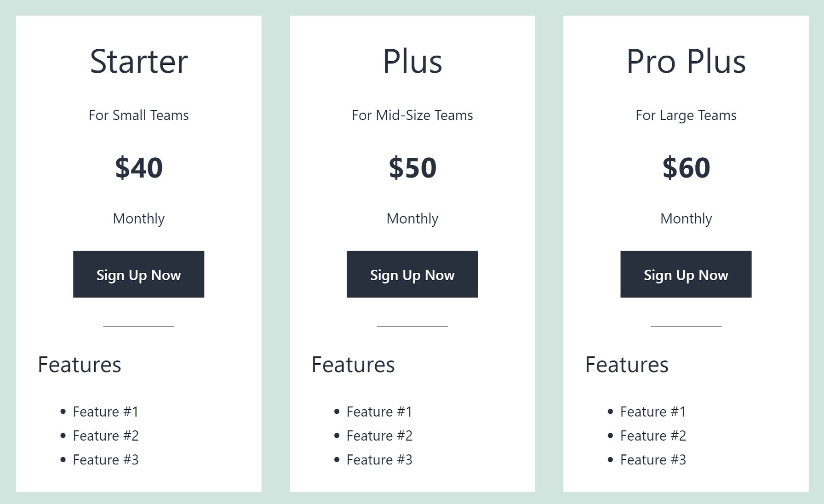The width and height of the screenshot is (824, 504).
Task: Click Feature #1 in the Starter card
Action: point(106,412)
